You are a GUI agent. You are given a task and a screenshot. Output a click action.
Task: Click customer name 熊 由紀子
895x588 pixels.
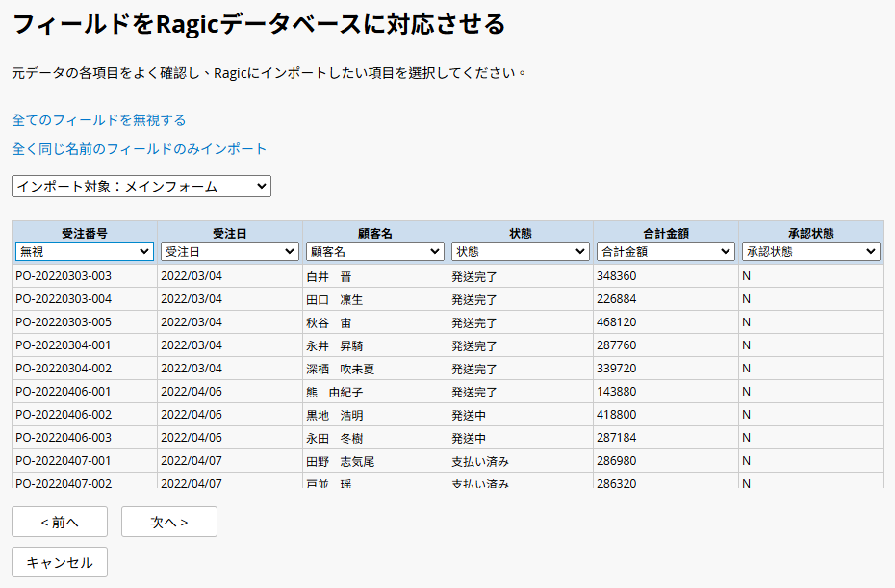[x=335, y=393]
